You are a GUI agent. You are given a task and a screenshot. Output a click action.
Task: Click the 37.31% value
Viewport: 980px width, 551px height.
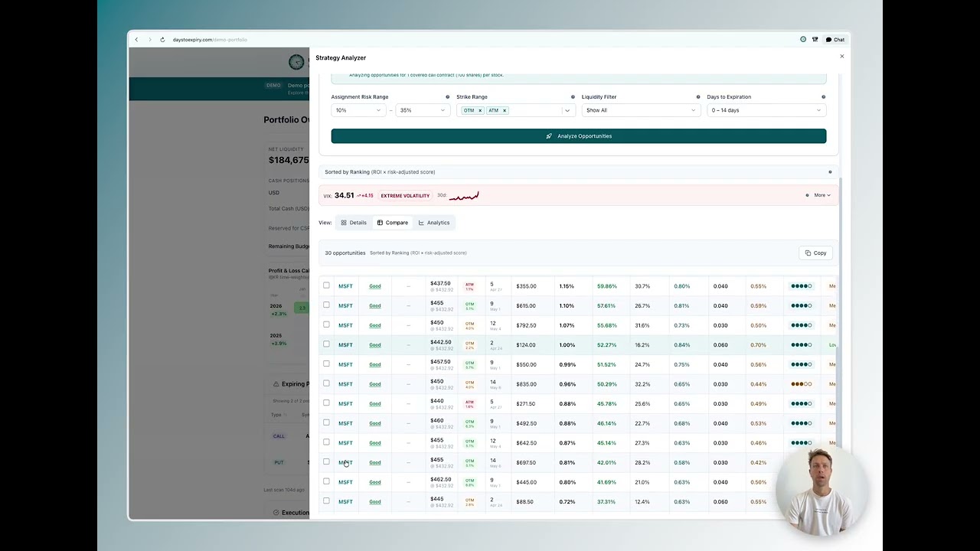606,502
